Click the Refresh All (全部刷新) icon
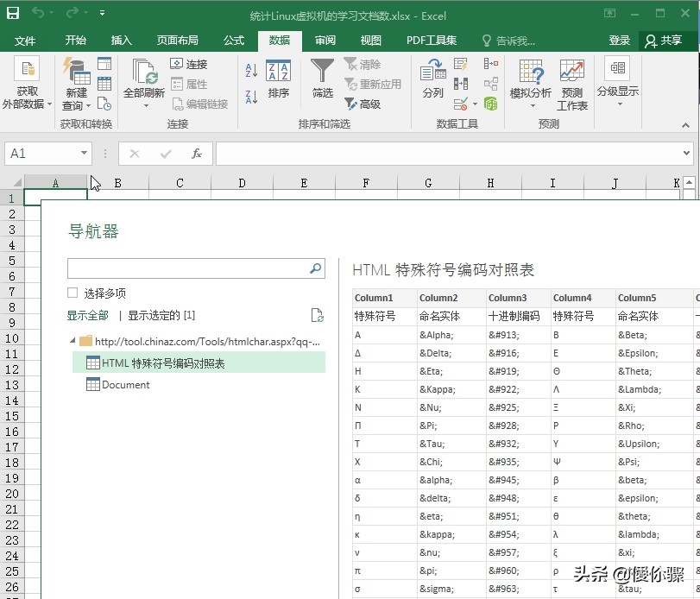This screenshot has width=700, height=599. point(143,73)
